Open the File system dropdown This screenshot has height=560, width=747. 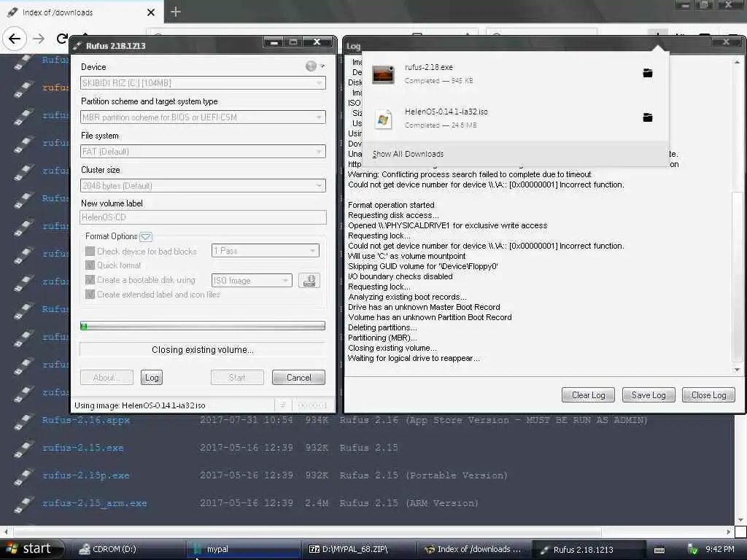tap(203, 152)
